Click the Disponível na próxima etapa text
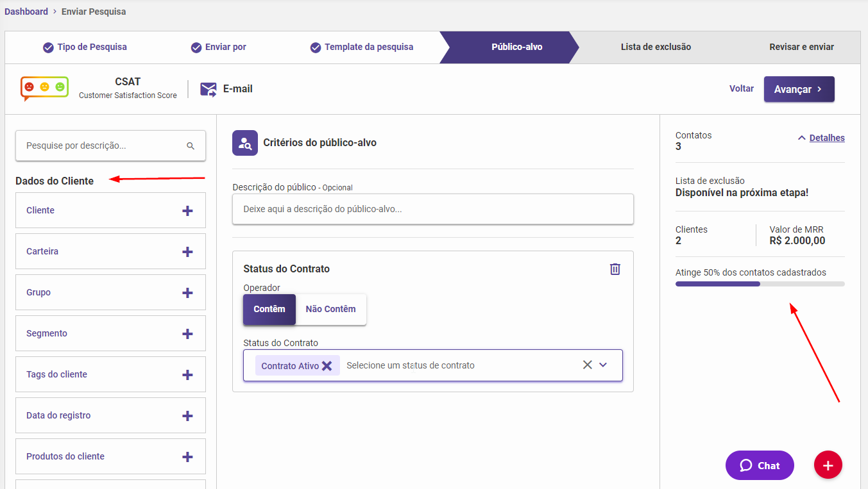868x489 pixels. click(742, 192)
